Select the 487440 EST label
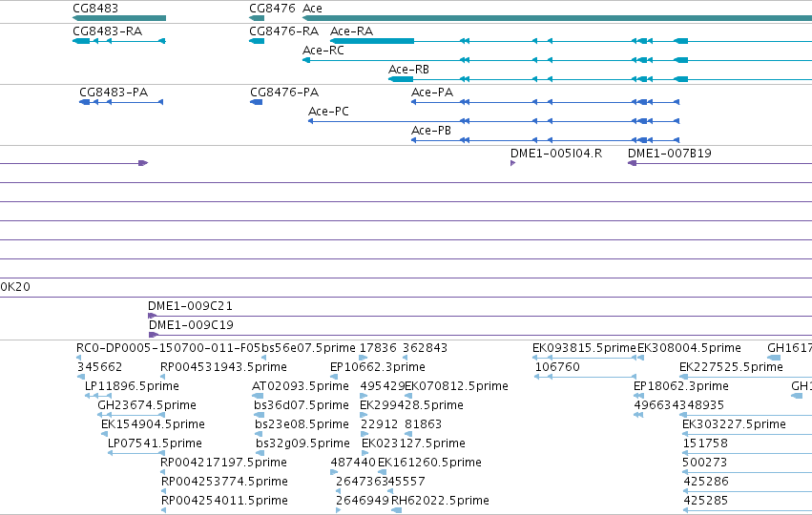The width and height of the screenshot is (812, 515). pyautogui.click(x=353, y=463)
